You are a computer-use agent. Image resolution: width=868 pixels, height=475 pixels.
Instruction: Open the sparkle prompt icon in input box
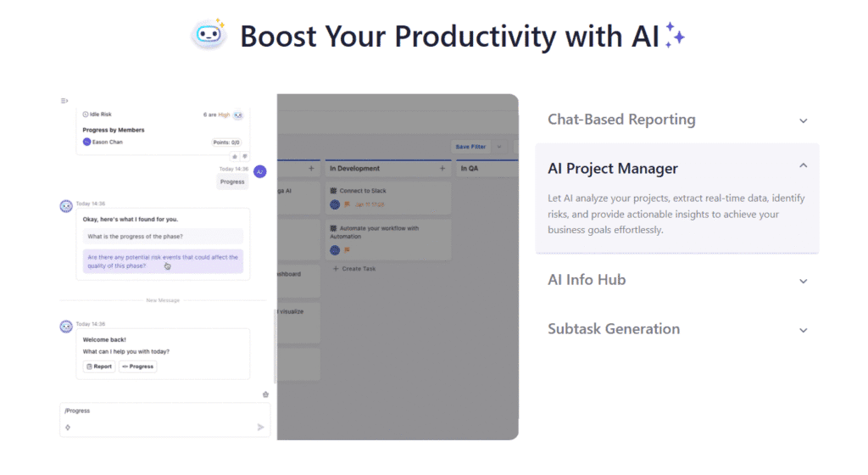[68, 427]
